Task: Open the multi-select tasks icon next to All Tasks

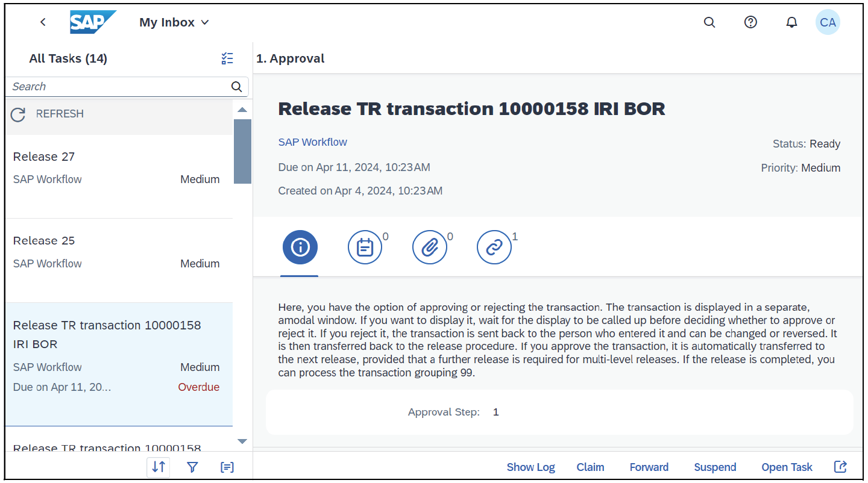Action: tap(227, 58)
